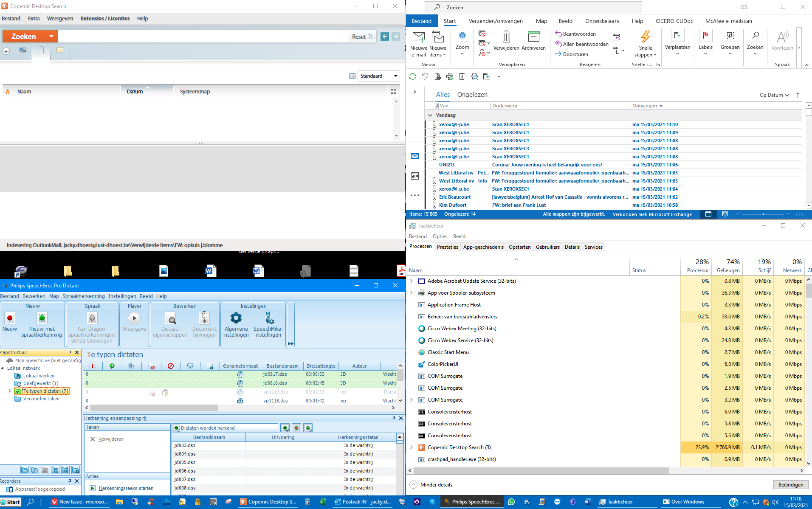Open the Standaard view dropdown in Copernic
Image resolution: width=812 pixels, height=509 pixels.
point(379,76)
